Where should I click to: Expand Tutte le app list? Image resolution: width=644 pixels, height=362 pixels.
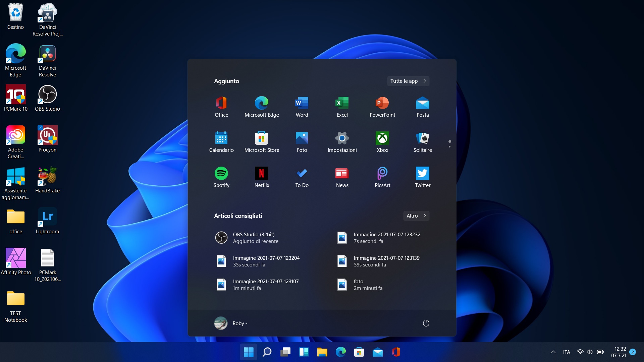coord(408,81)
